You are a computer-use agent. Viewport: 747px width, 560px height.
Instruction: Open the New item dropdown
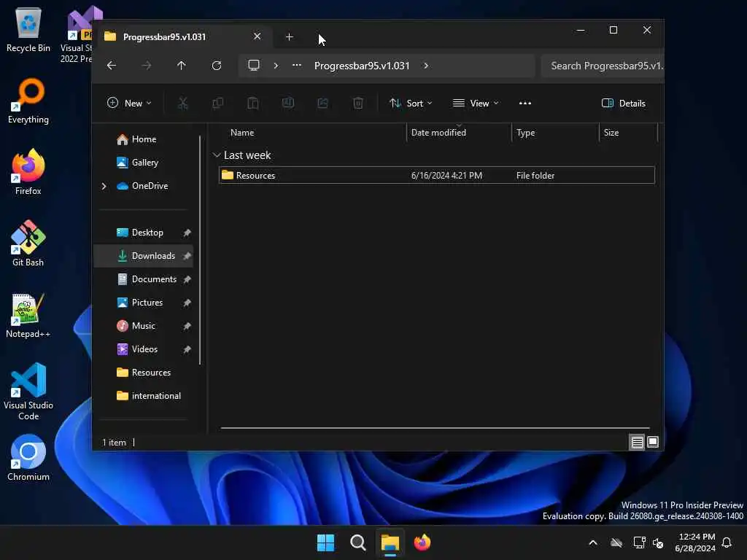(130, 104)
